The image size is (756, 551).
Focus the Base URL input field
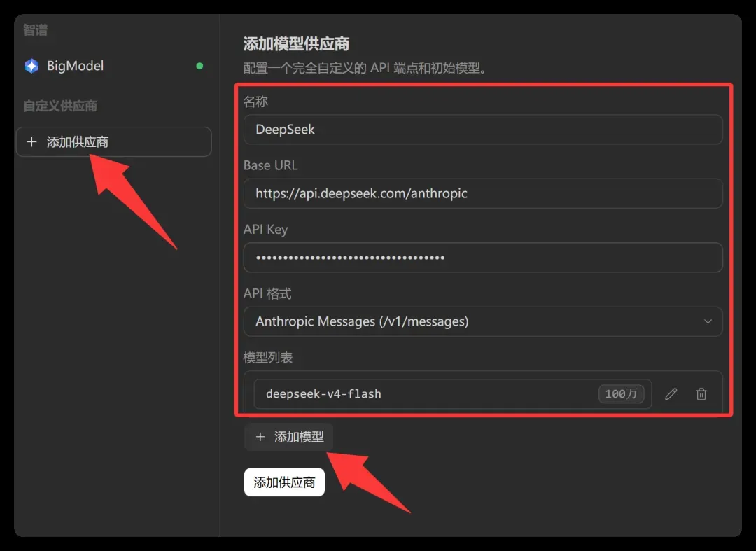coord(482,193)
